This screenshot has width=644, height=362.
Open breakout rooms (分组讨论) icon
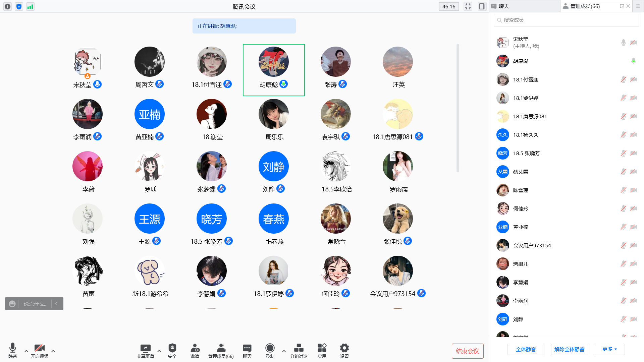pyautogui.click(x=299, y=348)
